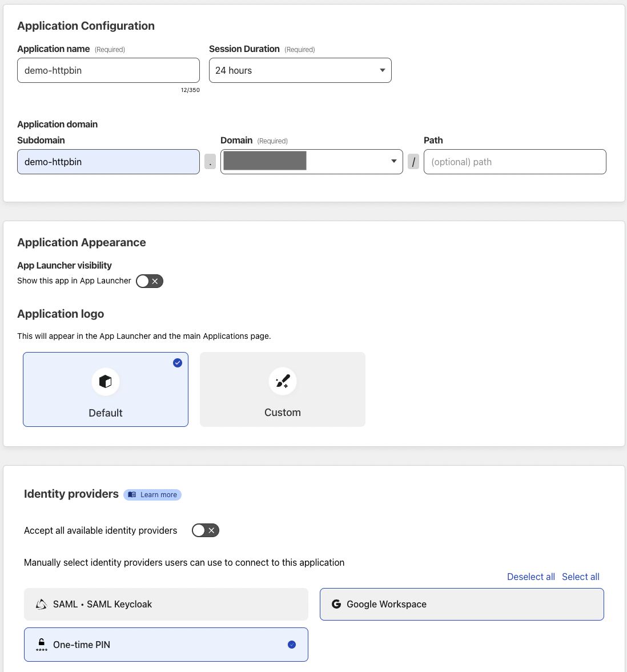This screenshot has height=672, width=627.
Task: Select the SAML Keycloak provider option
Action: click(x=166, y=604)
